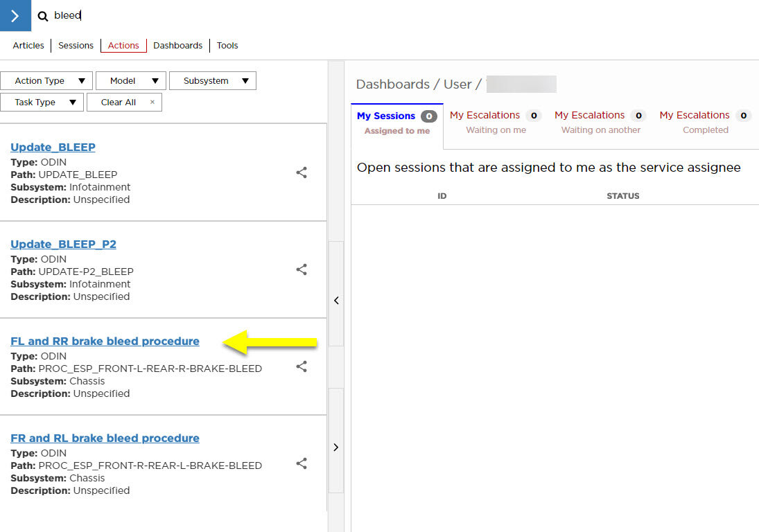Share the Update_BLEEP_P2 action

coord(302,269)
